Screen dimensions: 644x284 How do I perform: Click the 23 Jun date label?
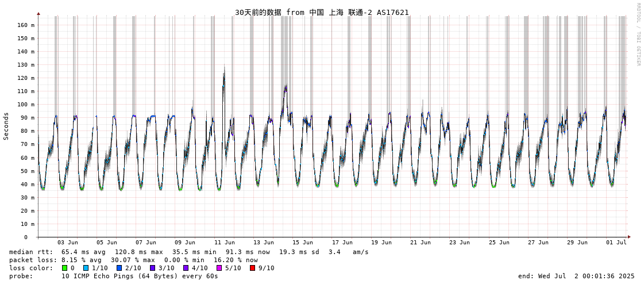[x=460, y=243]
